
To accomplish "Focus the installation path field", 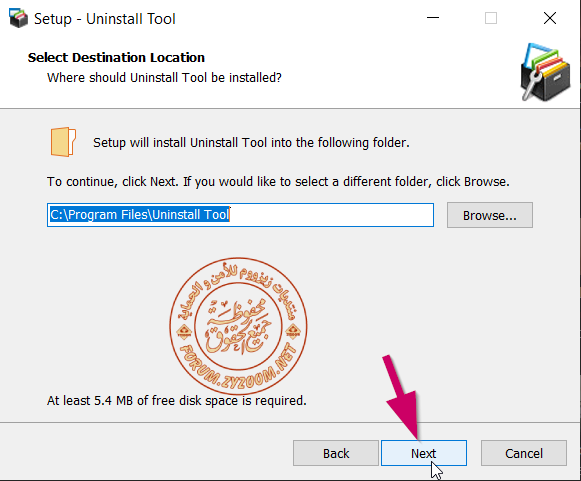I will 240,215.
